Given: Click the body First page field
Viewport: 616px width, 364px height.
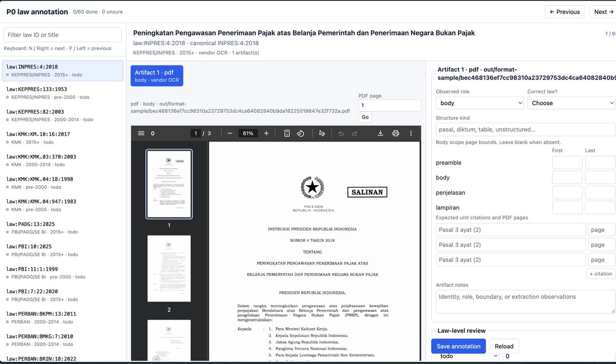Looking at the screenshot, I should tap(567, 177).
